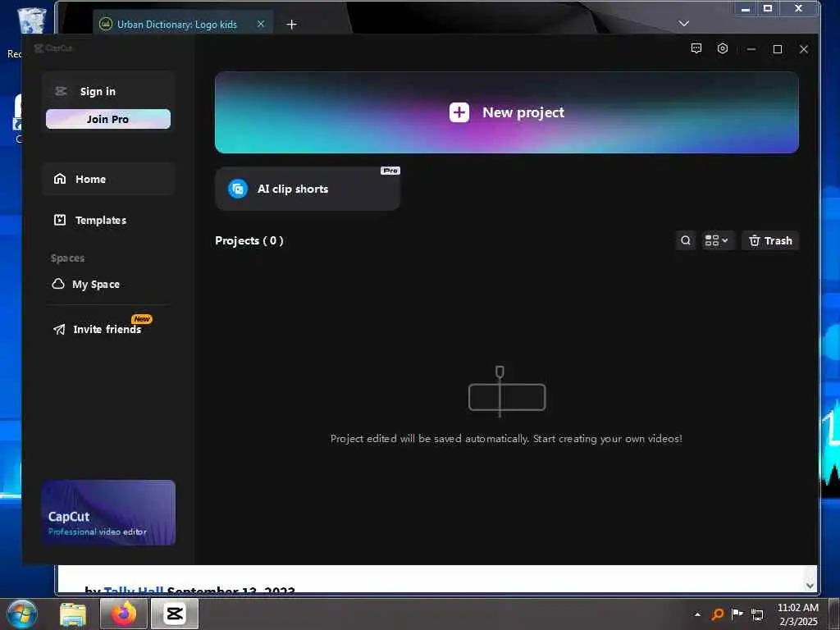Click the Home house icon
The height and width of the screenshot is (630, 840).
tap(59, 178)
